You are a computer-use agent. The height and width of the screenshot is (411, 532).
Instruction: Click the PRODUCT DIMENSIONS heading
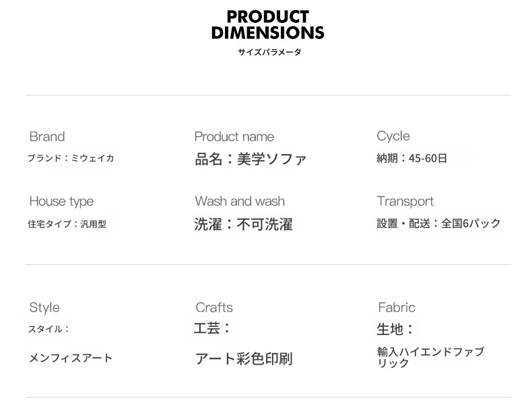267,25
